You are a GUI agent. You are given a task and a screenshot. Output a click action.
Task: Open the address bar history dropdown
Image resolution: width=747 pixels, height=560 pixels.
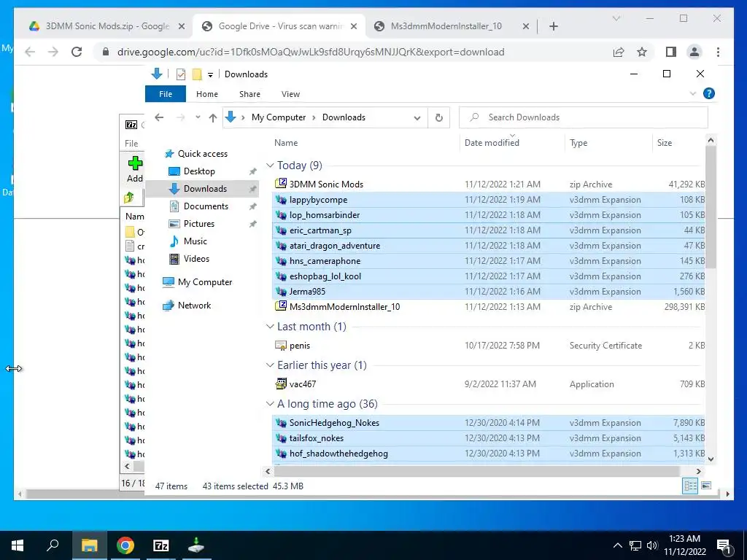point(417,117)
